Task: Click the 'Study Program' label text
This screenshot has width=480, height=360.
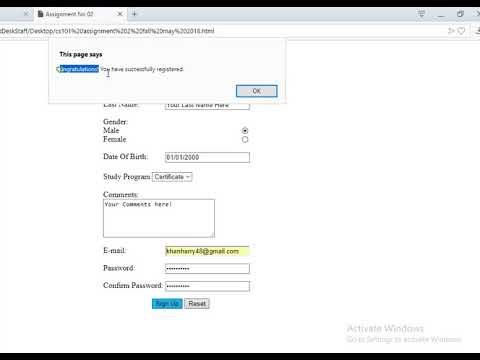Action: pyautogui.click(x=126, y=177)
